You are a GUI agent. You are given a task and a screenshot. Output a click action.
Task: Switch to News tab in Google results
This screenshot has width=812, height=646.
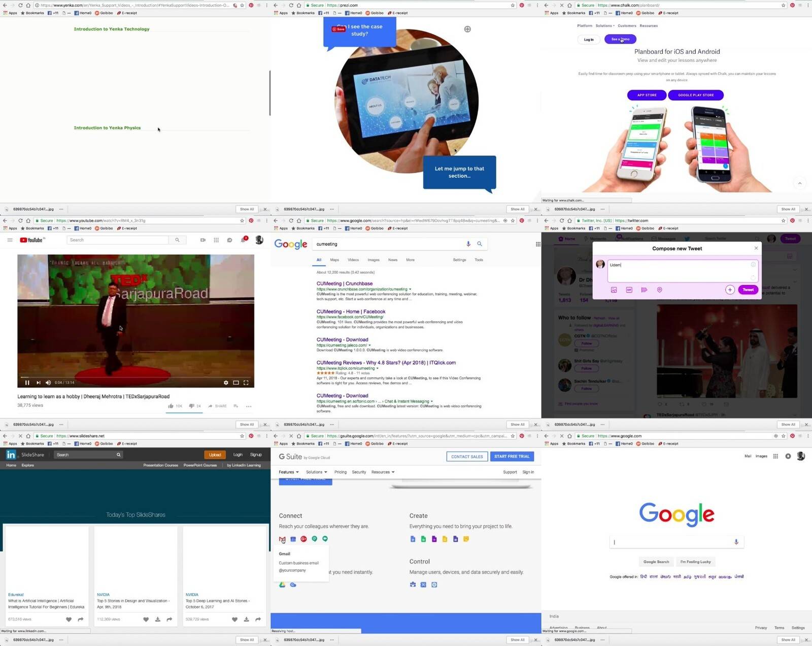(x=393, y=260)
